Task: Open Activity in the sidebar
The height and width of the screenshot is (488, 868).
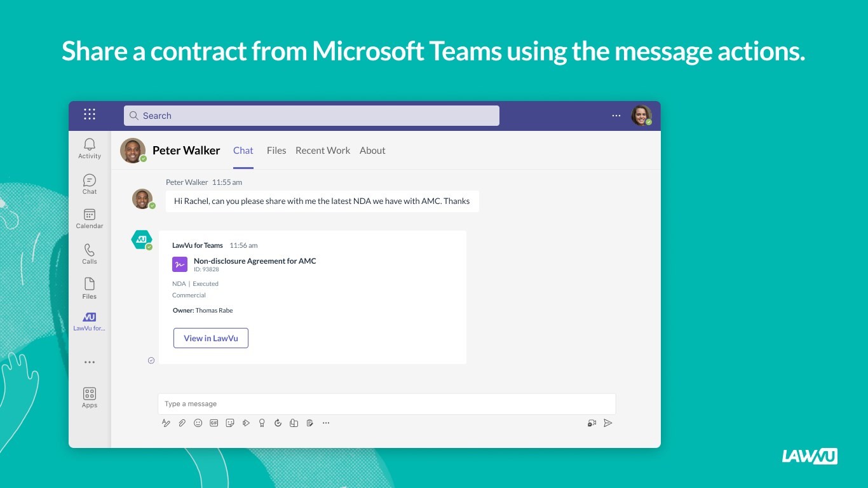Action: [90, 149]
